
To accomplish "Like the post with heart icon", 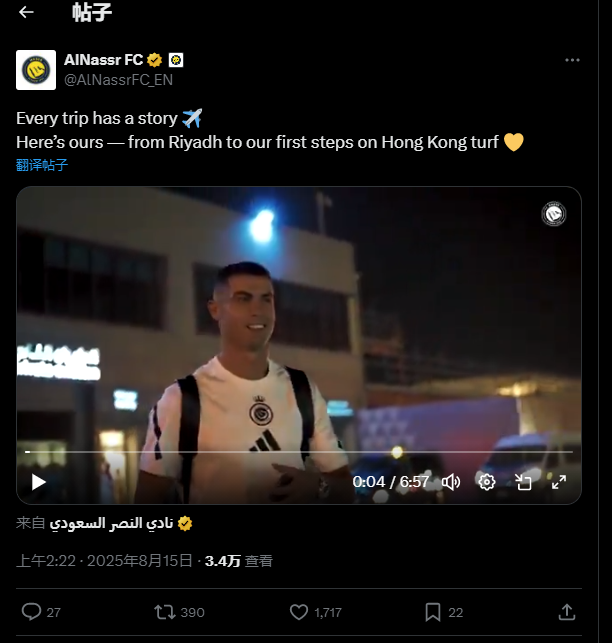I will point(298,612).
